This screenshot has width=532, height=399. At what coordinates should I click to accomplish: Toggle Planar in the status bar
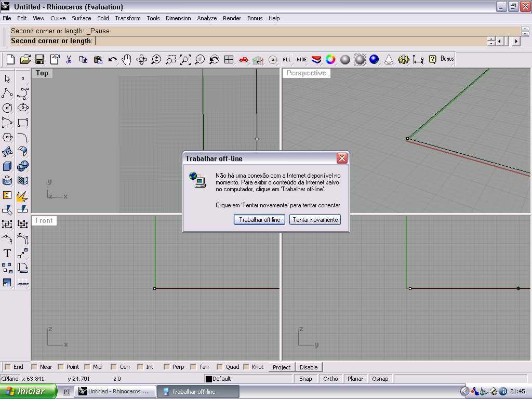355,379
